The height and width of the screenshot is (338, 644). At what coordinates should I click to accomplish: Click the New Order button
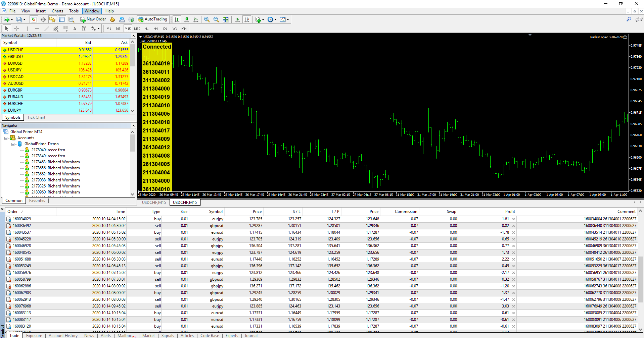click(x=93, y=19)
